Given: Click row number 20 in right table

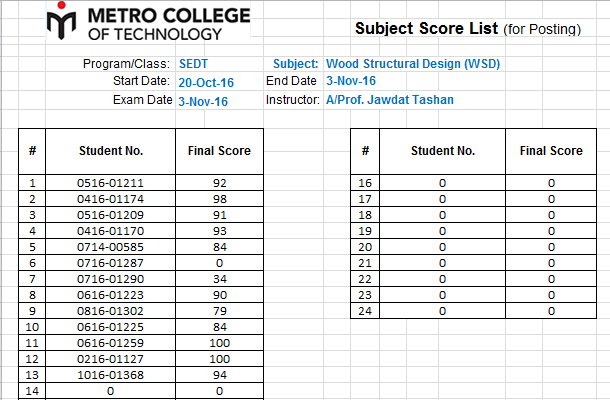Looking at the screenshot, I should [365, 247].
